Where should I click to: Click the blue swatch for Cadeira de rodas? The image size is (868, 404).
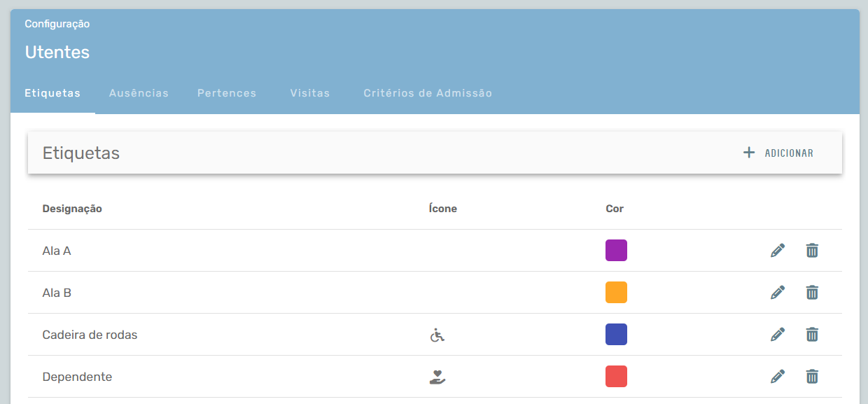coord(616,335)
